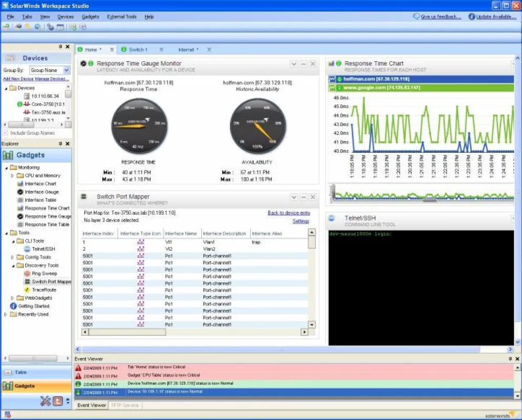Collapse the Discovery Tools folder
The height and width of the screenshot is (420, 522).
[x=13, y=266]
